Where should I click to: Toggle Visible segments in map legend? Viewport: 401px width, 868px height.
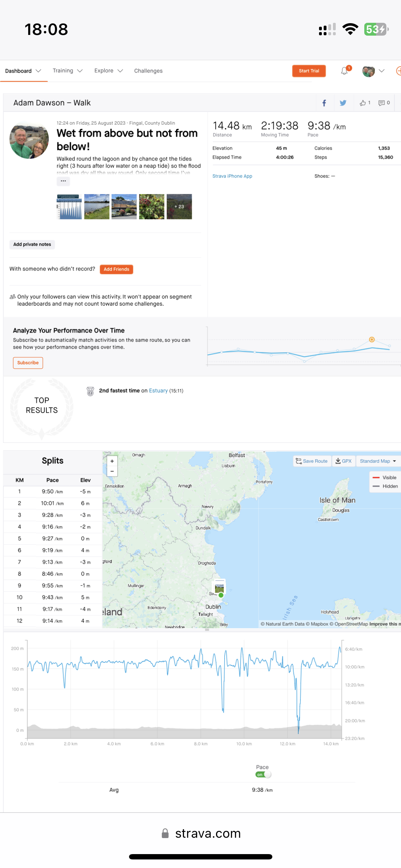(x=385, y=477)
